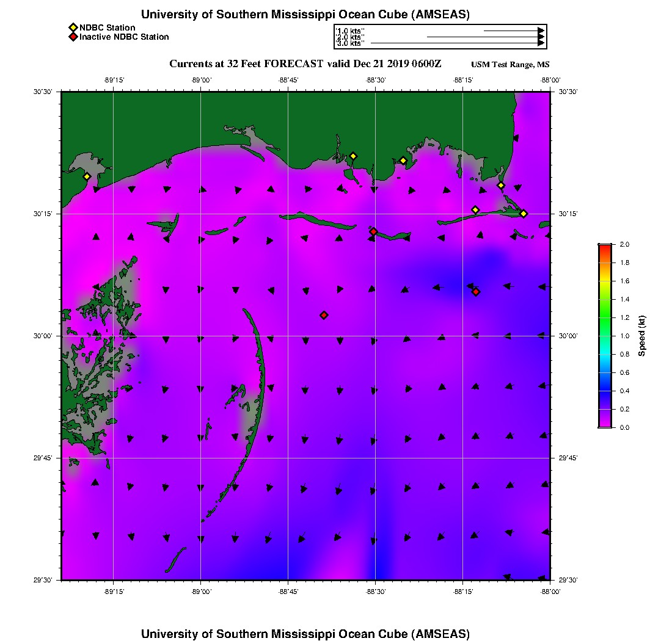The height and width of the screenshot is (641, 672).
Task: Click the red top of the speed color bar
Action: [x=605, y=247]
